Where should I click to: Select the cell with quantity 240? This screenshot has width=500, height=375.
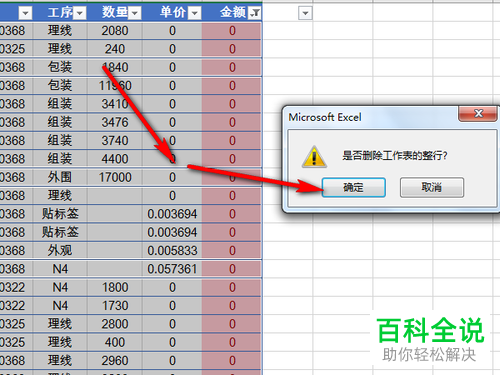[115, 49]
